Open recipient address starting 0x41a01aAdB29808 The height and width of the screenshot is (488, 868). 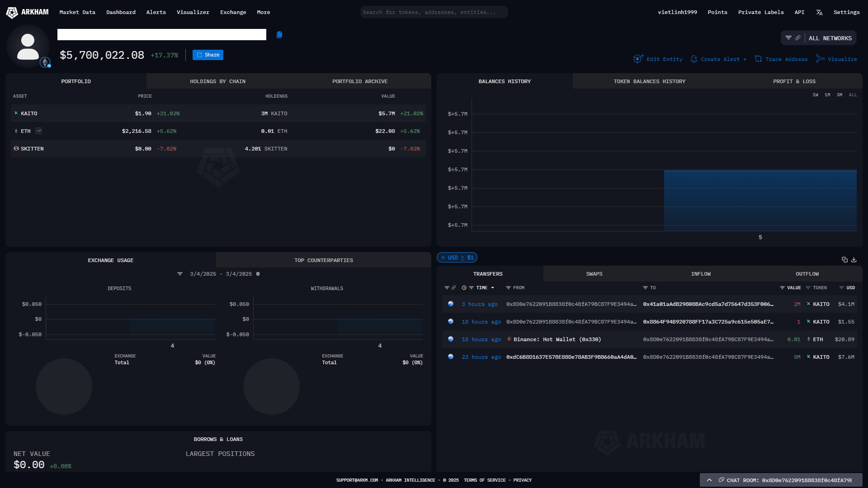[708, 304]
